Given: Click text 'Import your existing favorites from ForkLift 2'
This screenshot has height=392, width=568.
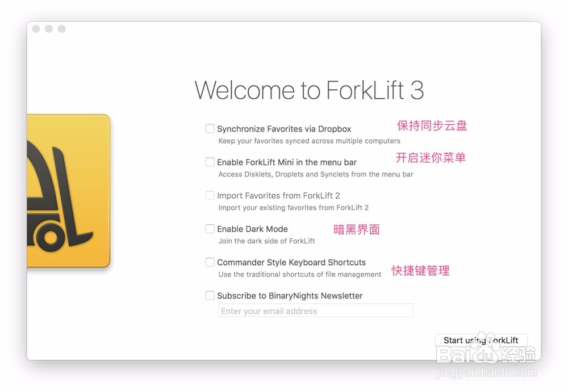Looking at the screenshot, I should coord(293,208).
